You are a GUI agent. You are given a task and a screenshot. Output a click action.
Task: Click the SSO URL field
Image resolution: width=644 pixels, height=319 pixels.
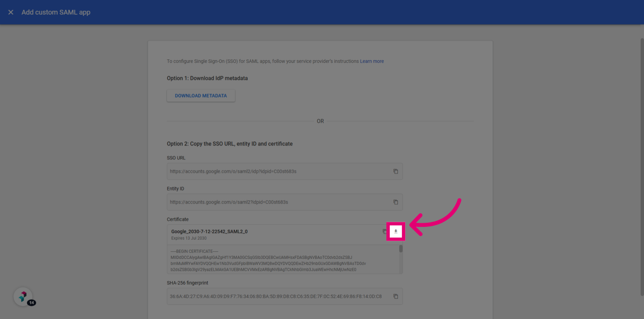pos(285,171)
